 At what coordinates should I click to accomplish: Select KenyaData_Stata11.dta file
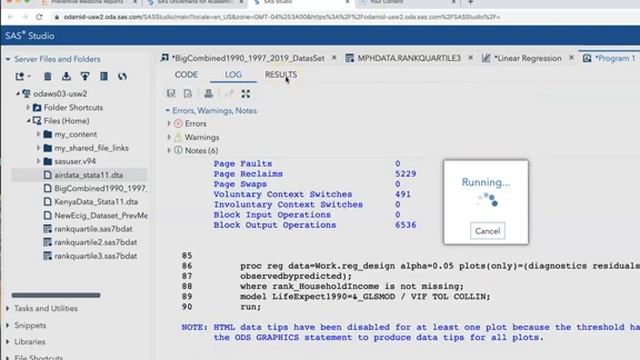pyautogui.click(x=96, y=202)
